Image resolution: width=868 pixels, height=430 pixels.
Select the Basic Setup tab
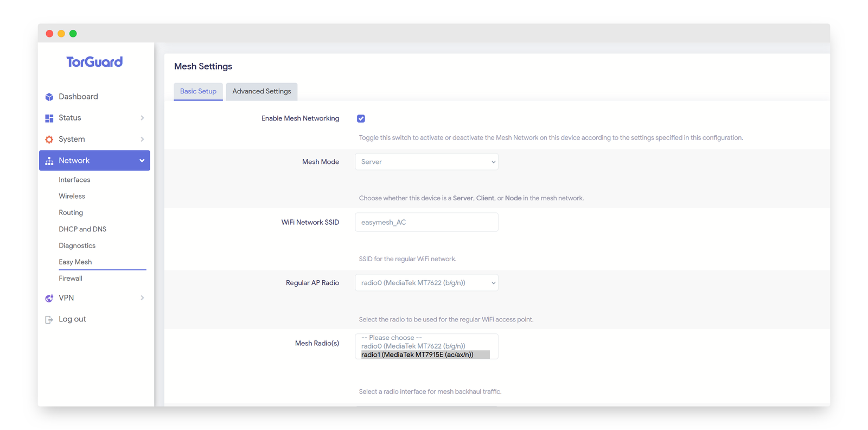(198, 91)
